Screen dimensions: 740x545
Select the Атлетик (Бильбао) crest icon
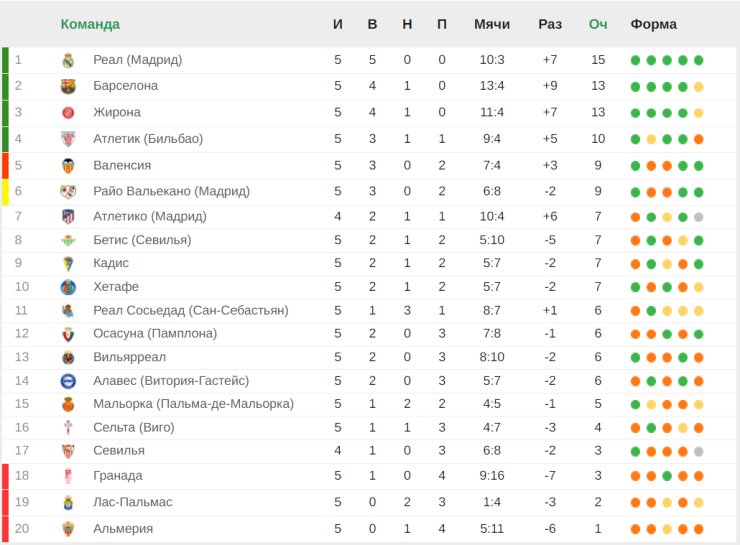tap(68, 139)
